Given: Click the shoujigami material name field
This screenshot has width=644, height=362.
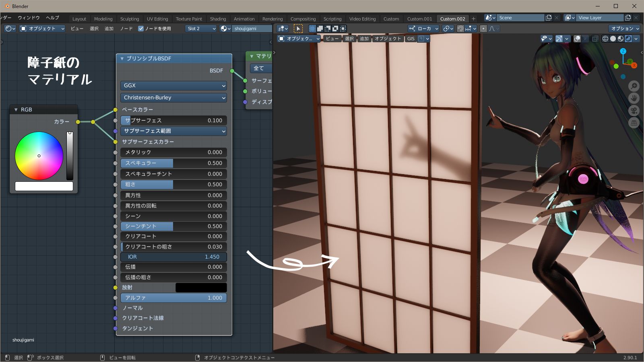Looking at the screenshot, I should [x=252, y=29].
